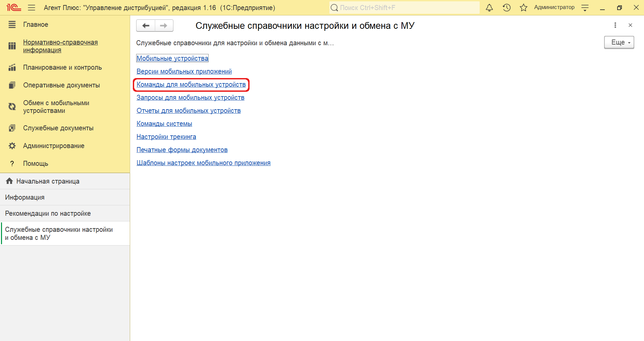Select Администрирование in the sidebar
Image resolution: width=644 pixels, height=341 pixels.
(54, 146)
